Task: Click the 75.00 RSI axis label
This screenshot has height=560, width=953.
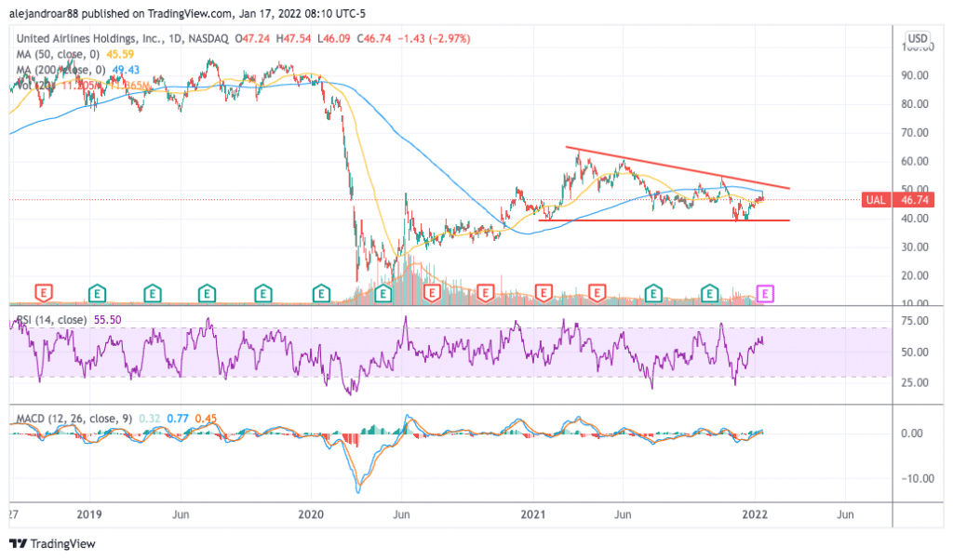Action: click(x=915, y=321)
